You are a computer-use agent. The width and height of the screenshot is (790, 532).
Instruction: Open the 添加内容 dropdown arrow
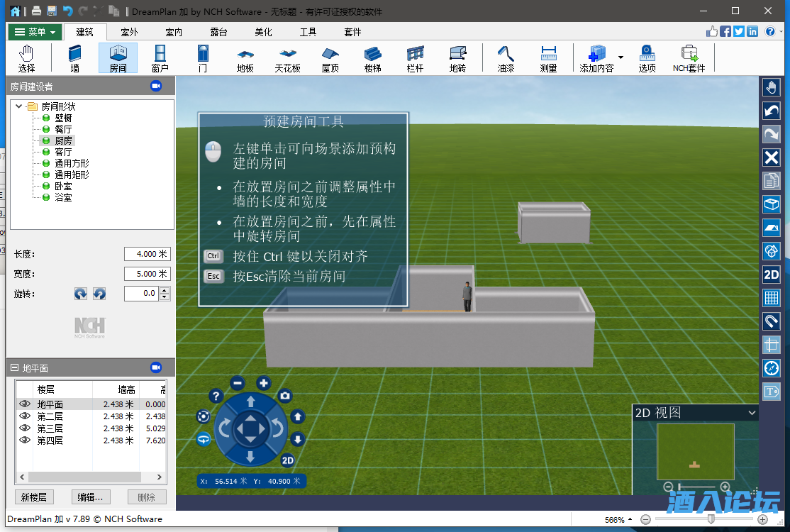click(x=621, y=57)
